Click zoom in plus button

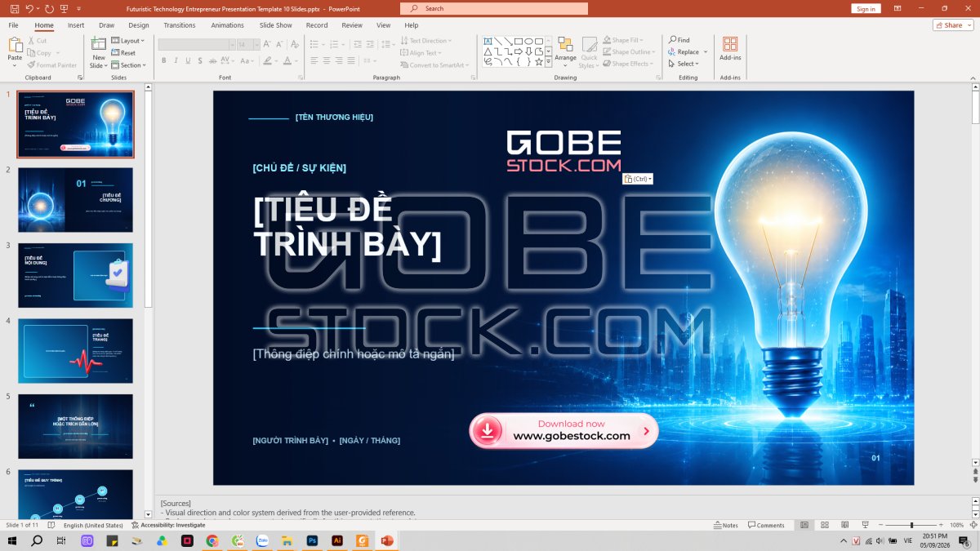pos(941,525)
